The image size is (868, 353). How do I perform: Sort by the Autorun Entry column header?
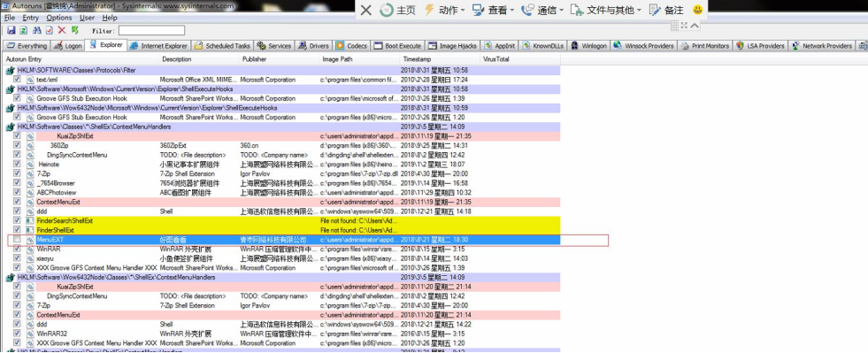pos(81,58)
